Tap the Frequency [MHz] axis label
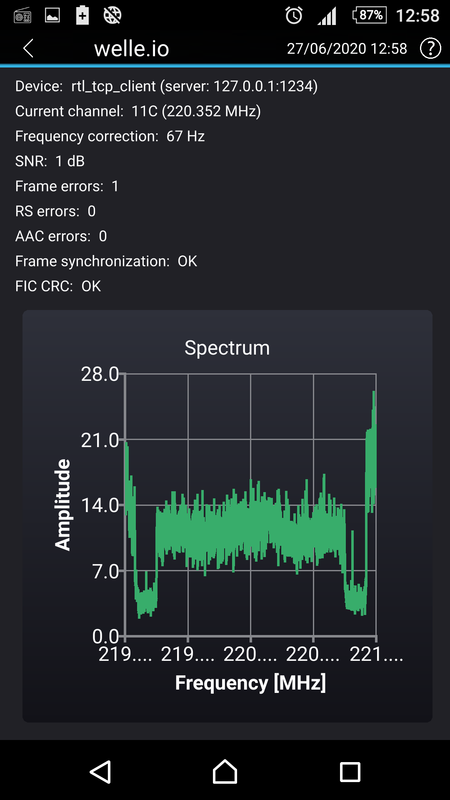The width and height of the screenshot is (450, 800). click(250, 683)
